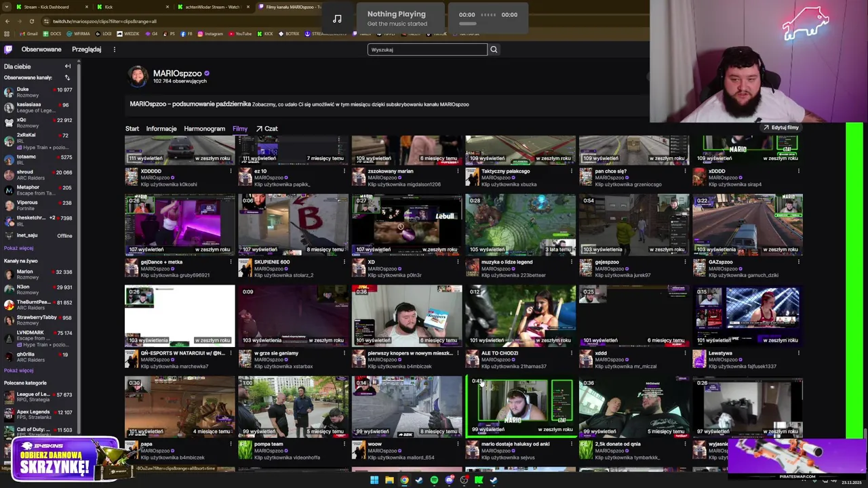
Task: Open options menu for ez 10 clip
Action: pos(344,171)
